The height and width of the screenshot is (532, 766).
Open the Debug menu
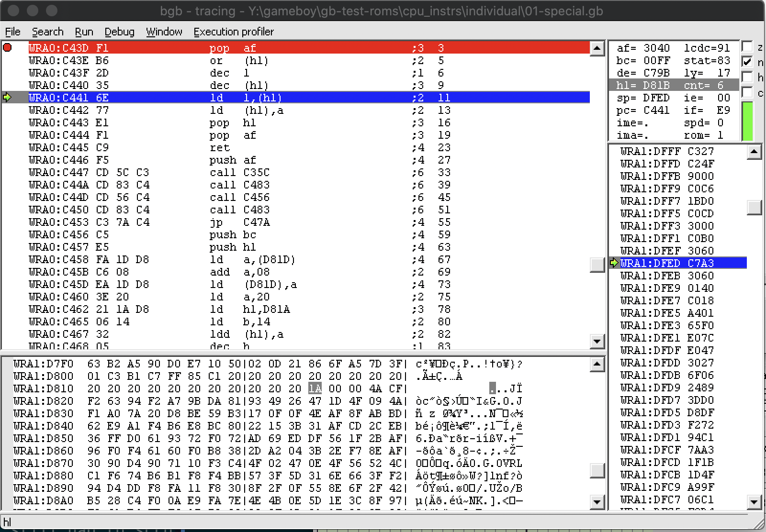pos(119,32)
